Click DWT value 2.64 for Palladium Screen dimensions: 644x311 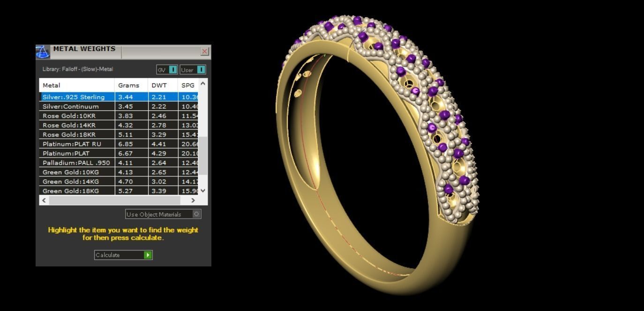coord(159,162)
